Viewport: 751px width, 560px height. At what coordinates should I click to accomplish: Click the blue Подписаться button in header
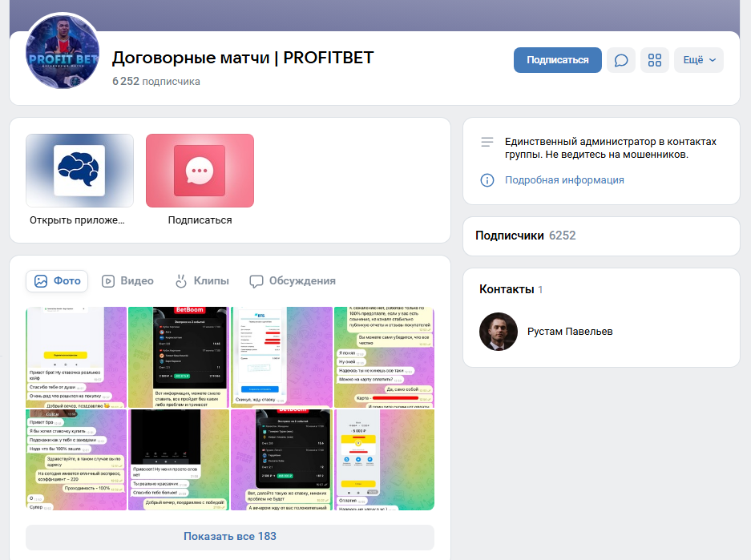click(558, 60)
